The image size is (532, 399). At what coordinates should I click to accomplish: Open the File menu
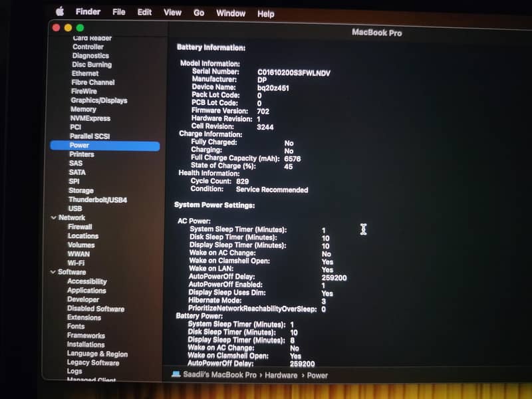click(119, 12)
